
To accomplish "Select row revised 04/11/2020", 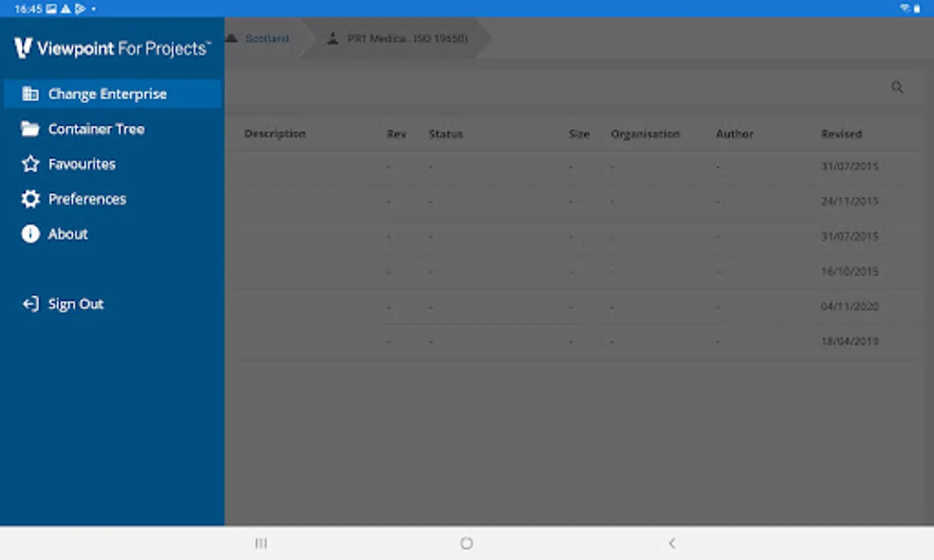I will pos(576,306).
